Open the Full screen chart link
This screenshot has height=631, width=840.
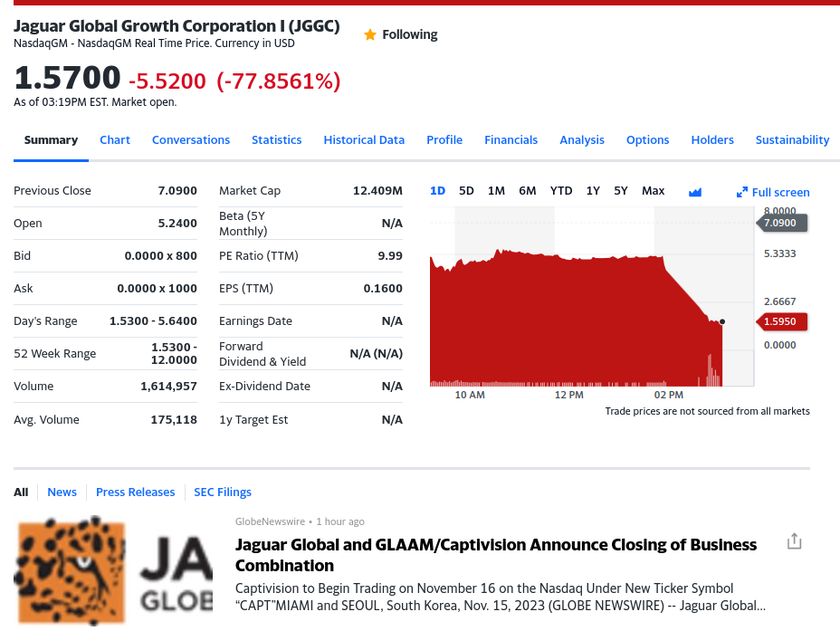pyautogui.click(x=780, y=192)
